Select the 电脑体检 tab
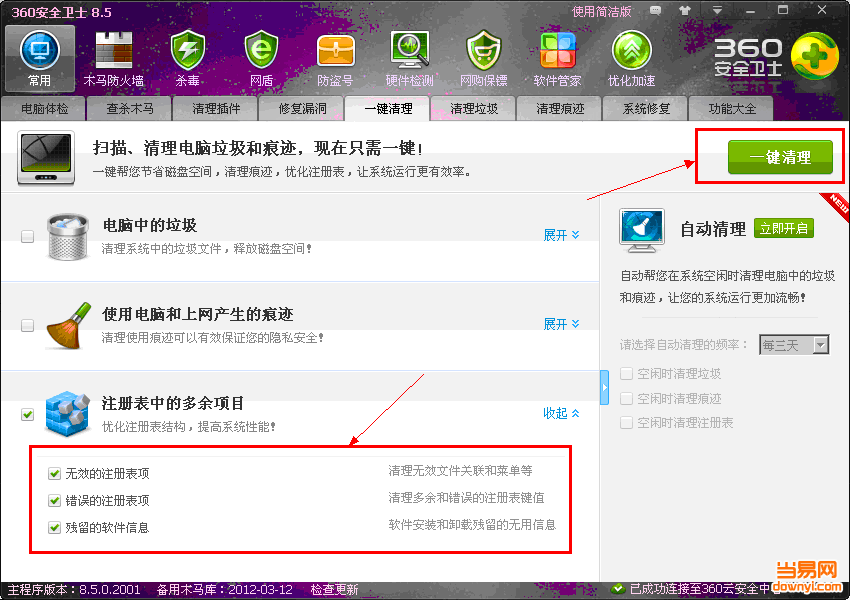 coord(43,108)
